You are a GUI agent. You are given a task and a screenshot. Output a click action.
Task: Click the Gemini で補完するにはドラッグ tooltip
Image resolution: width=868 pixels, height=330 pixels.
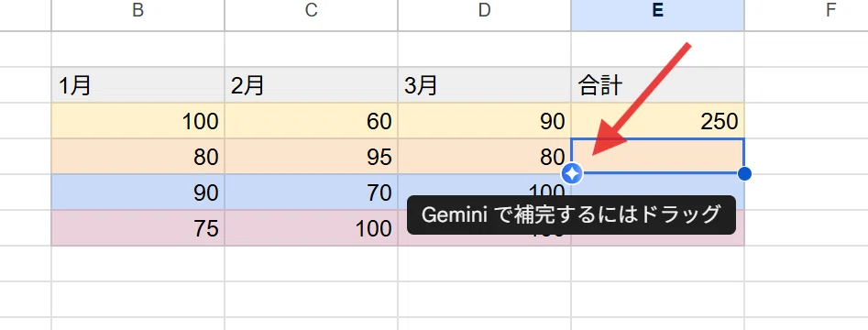pos(571,214)
